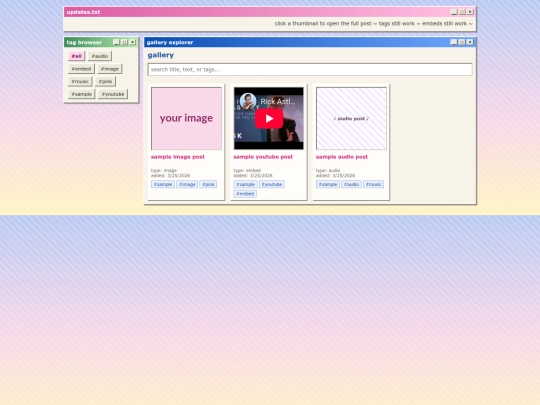540x405 pixels.
Task: Click the YouTube channel avatar icon
Action: point(248,101)
